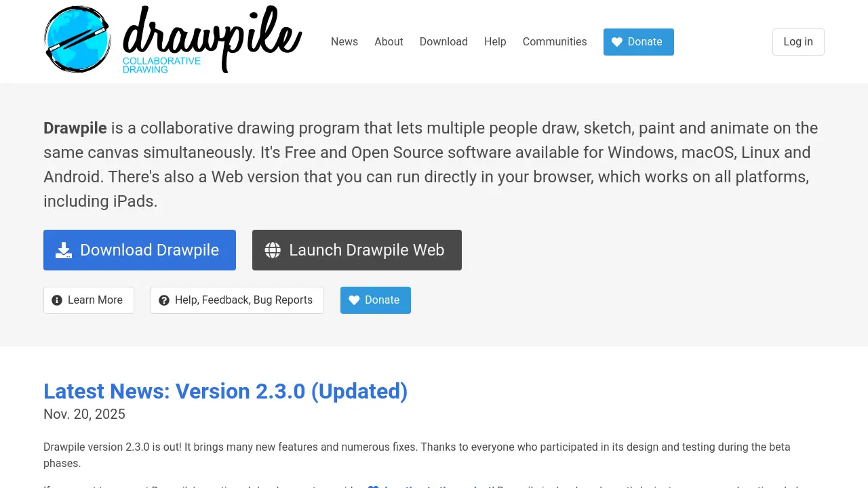Click the Donate button below description
The width and height of the screenshot is (868, 488).
point(376,300)
